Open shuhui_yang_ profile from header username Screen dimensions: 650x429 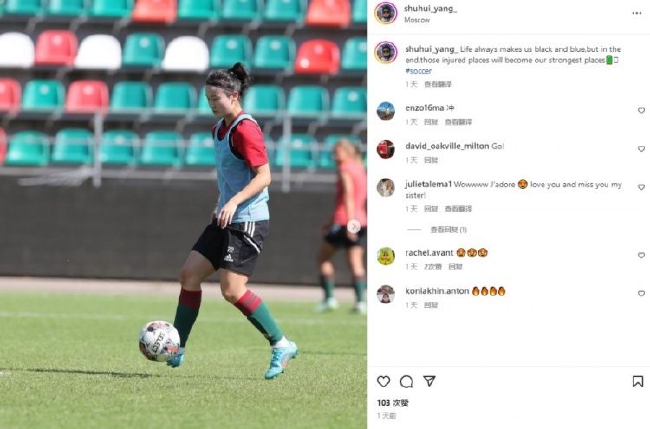tap(431, 9)
